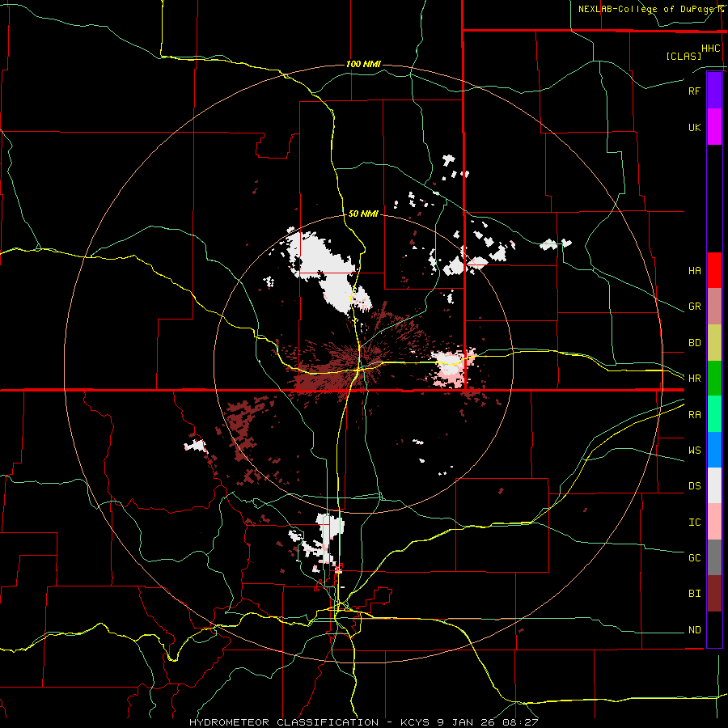Click the ND black legend swatch
This screenshot has height=728, width=728.
[x=714, y=629]
